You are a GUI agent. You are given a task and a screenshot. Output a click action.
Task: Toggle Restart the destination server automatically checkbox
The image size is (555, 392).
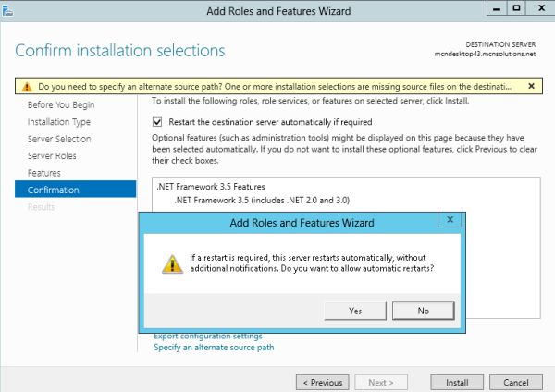157,122
